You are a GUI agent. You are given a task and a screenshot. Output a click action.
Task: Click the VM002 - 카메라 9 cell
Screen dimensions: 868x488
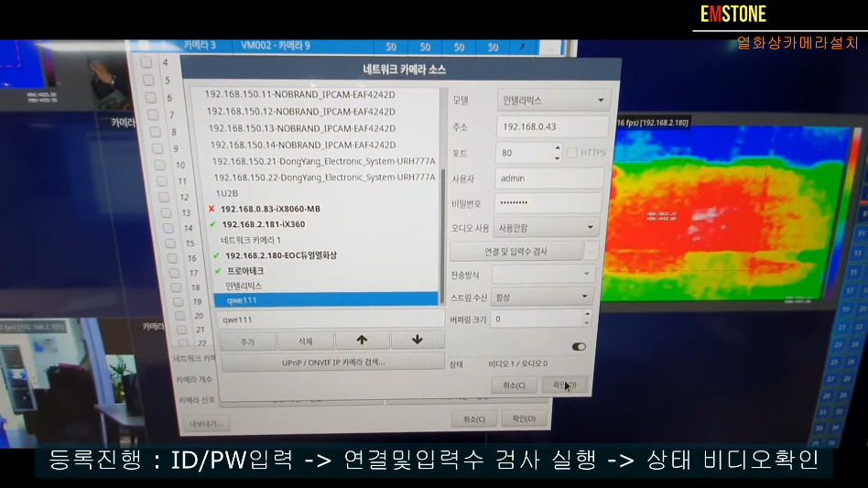click(275, 46)
